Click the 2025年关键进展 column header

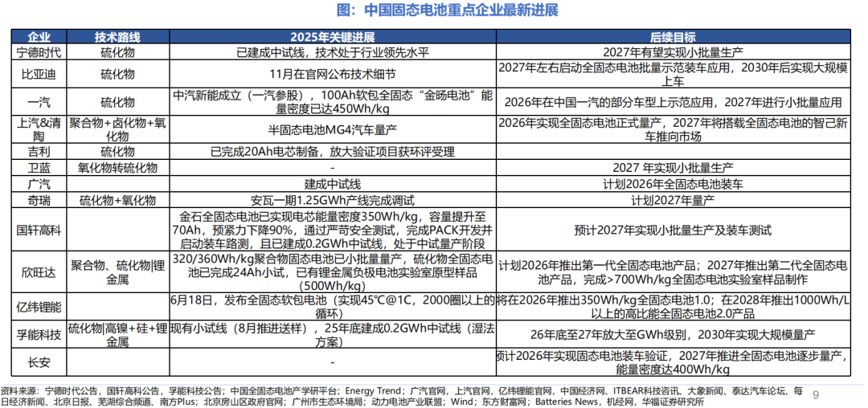click(333, 37)
